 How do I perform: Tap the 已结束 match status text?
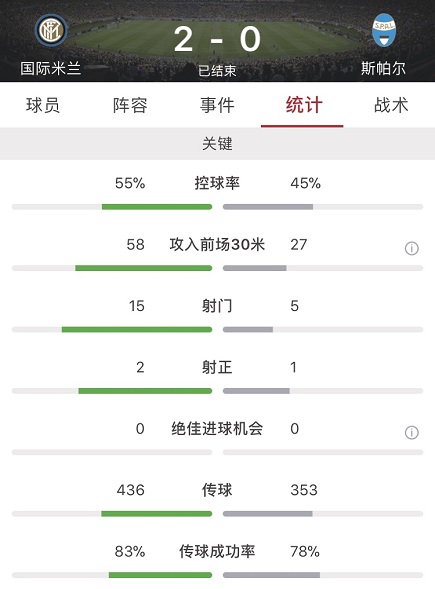coord(217,71)
